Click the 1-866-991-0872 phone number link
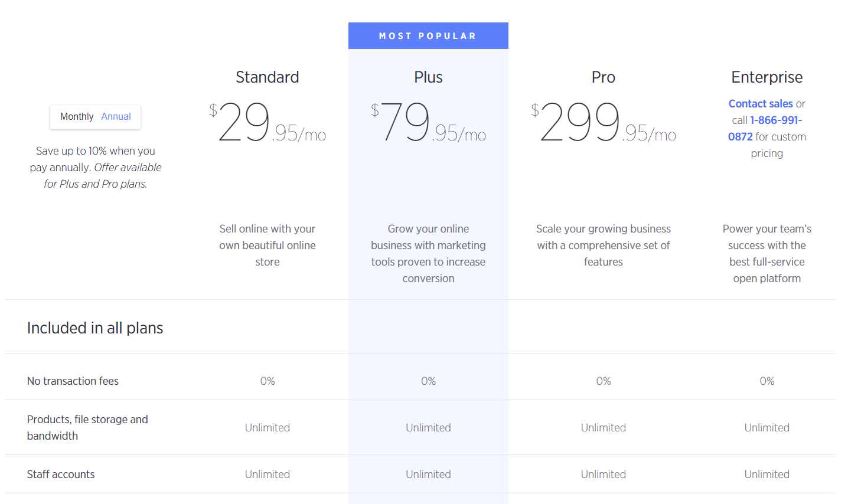Viewport: 848px width, 504px height. point(765,129)
